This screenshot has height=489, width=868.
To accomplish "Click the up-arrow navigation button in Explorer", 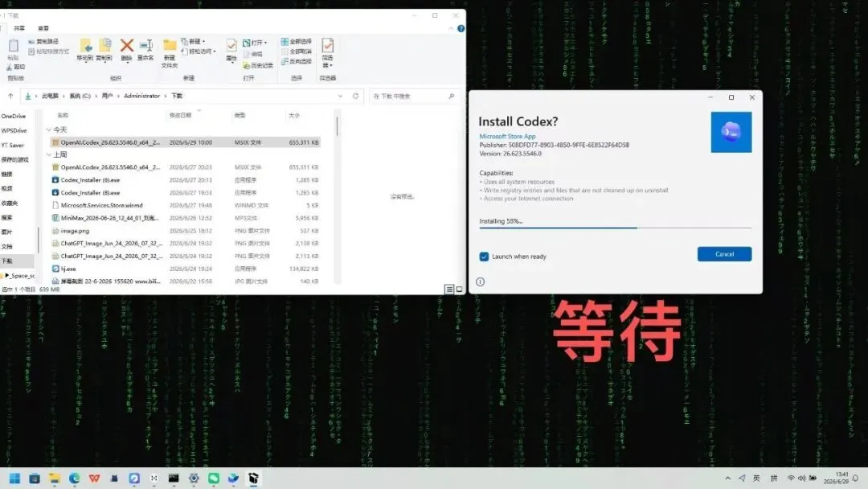I will tap(10, 96).
